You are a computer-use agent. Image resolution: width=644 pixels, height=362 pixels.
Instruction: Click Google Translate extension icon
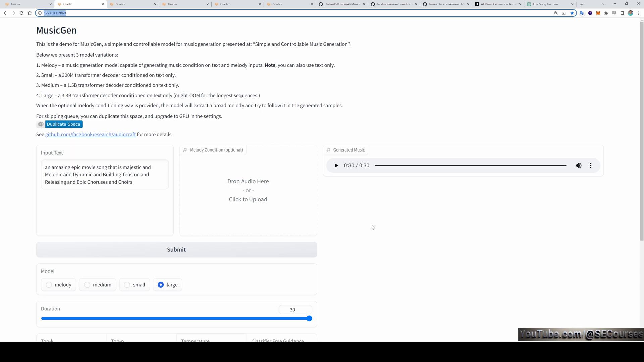[x=582, y=13]
